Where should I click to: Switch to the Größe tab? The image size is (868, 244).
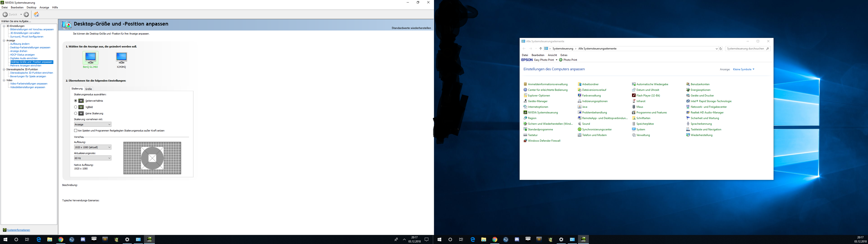89,89
